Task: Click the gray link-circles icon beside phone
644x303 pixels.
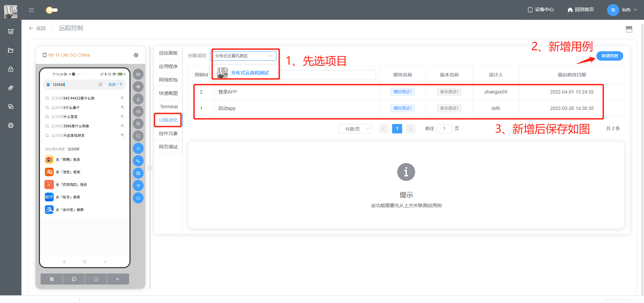Action: coord(138,124)
